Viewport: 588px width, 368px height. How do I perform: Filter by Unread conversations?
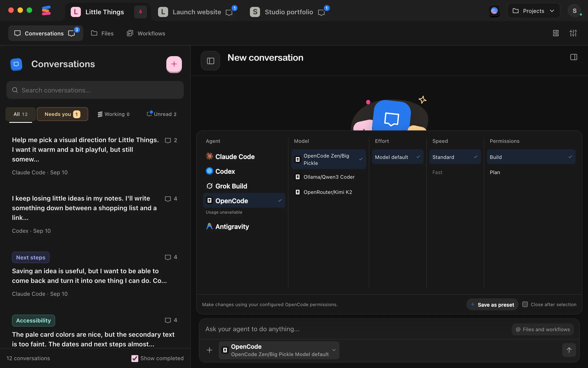point(161,114)
